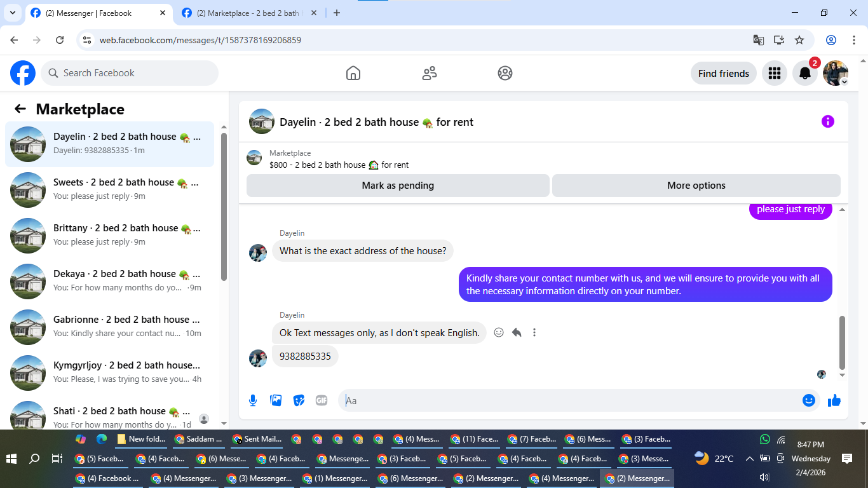Screen dimensions: 868x488
Task: Open the tab search dropdown arrow
Action: 12,13
